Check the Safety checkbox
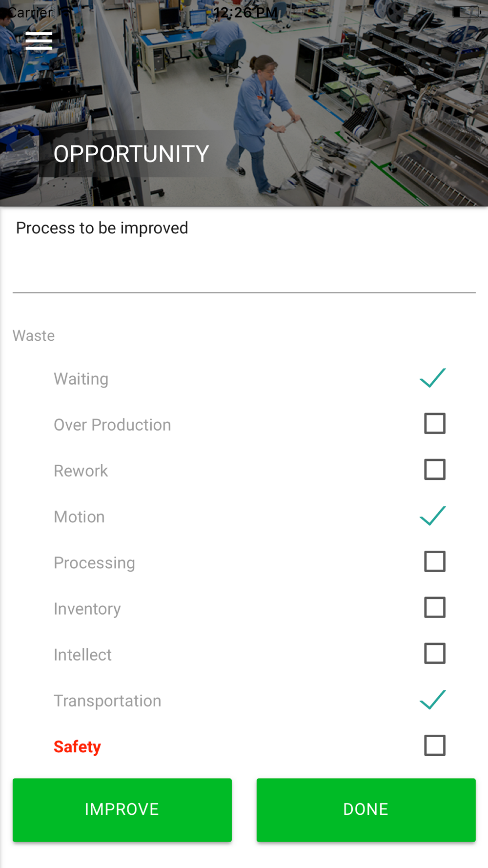The width and height of the screenshot is (488, 868). pyautogui.click(x=434, y=745)
